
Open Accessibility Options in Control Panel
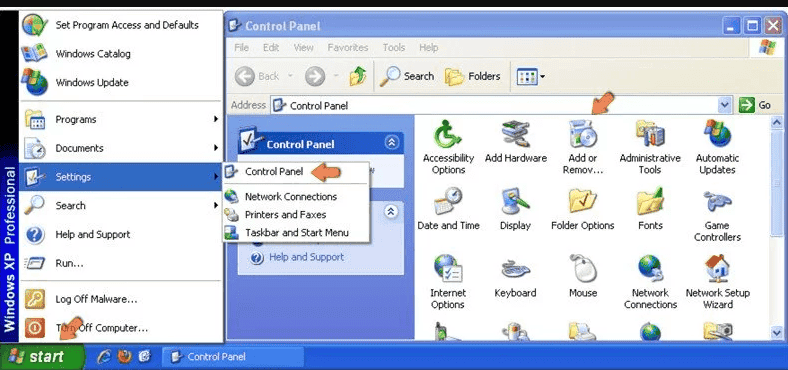click(x=448, y=147)
